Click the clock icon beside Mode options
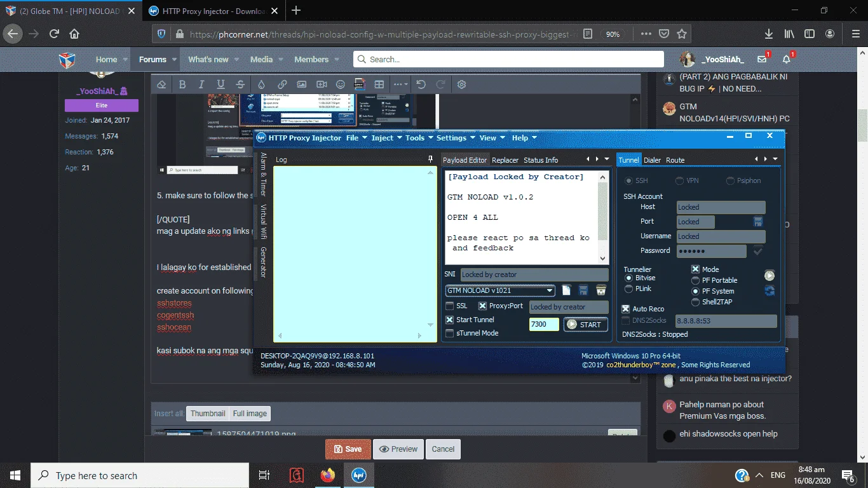This screenshot has width=868, height=488. click(770, 275)
